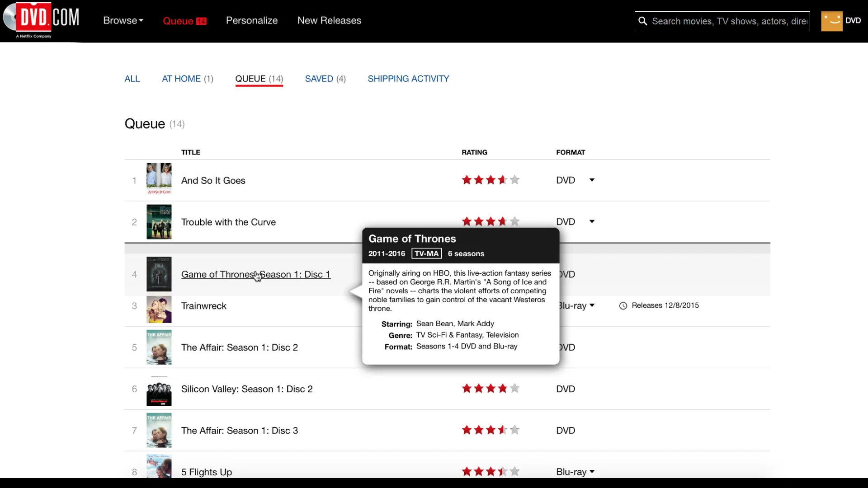Viewport: 868px width, 488px height.
Task: Rate The Affair Disc 3 five stars
Action: coord(514,430)
